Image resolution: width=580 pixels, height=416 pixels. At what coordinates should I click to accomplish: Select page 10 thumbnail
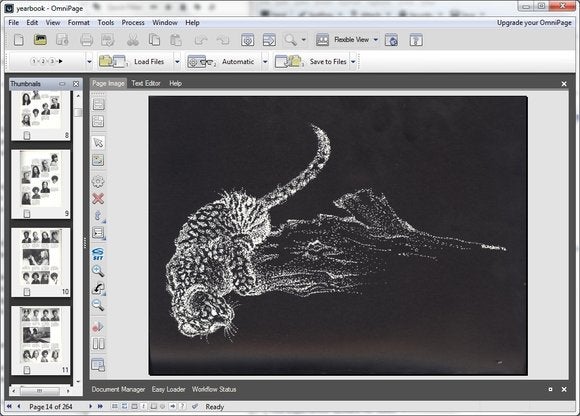click(41, 262)
